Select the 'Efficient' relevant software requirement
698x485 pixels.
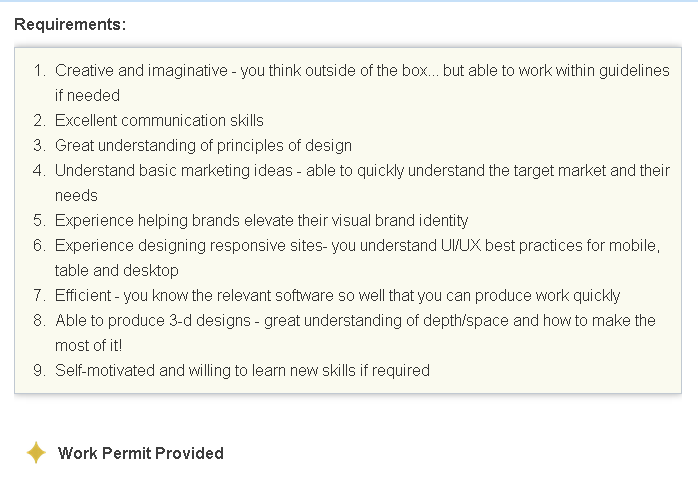pyautogui.click(x=337, y=295)
